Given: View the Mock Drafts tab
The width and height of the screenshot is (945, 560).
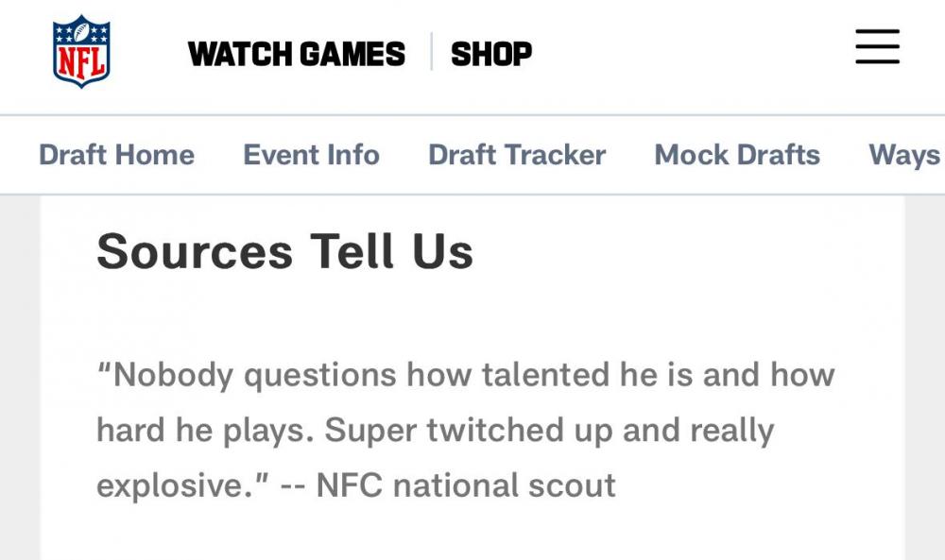Looking at the screenshot, I should tap(737, 155).
